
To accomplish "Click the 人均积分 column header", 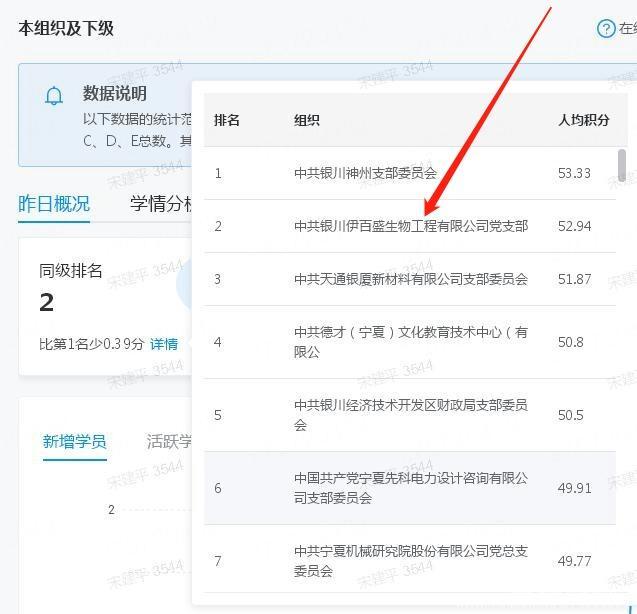I will pos(583,120).
